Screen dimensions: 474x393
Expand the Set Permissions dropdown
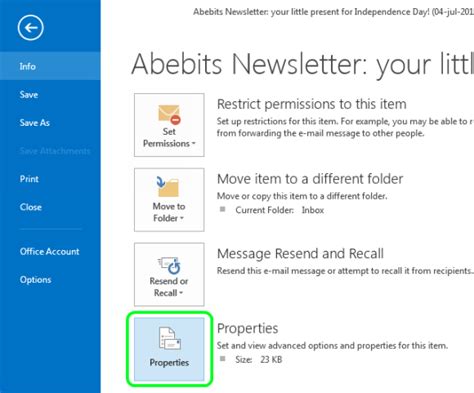(x=193, y=144)
